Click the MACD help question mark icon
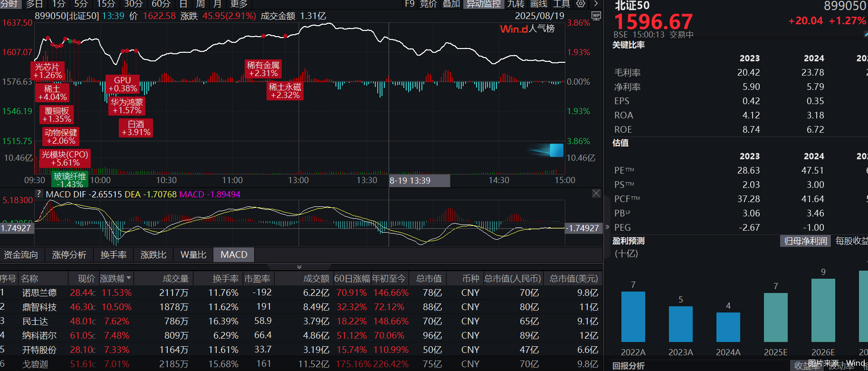The image size is (868, 371). click(x=39, y=194)
